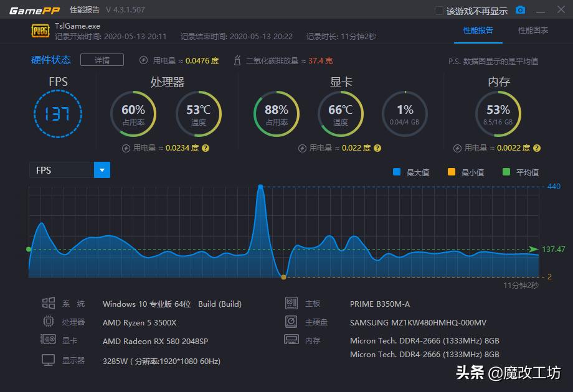The width and height of the screenshot is (573, 392).
Task: Click the motherboard icon
Action: tap(291, 303)
